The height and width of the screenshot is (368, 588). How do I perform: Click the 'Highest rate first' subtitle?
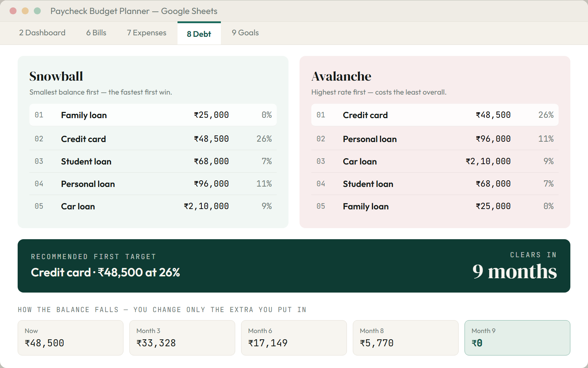click(379, 92)
